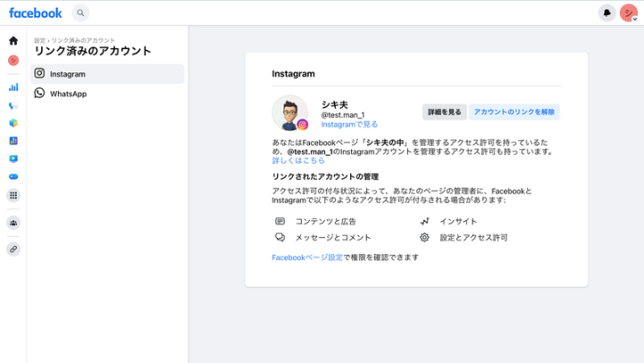
Task: Go to the Home icon in sidebar
Action: tap(13, 41)
